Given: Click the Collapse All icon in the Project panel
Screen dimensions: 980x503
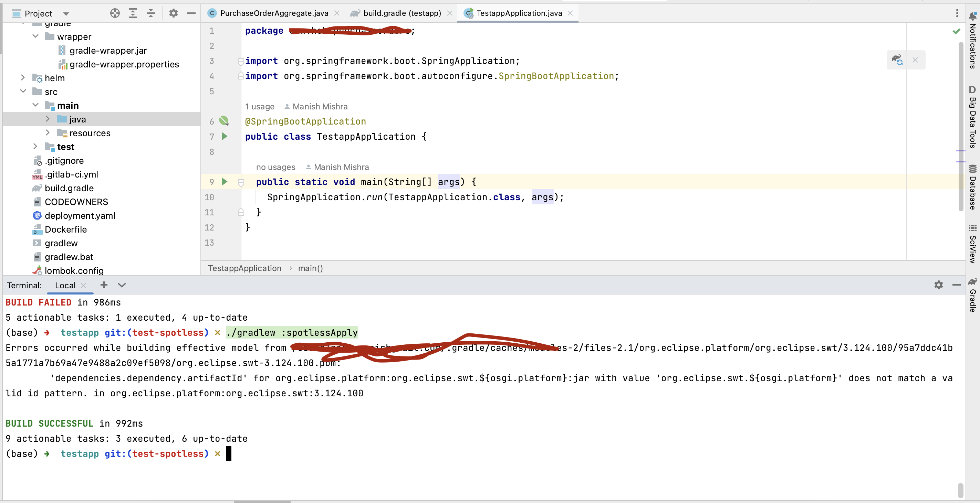Looking at the screenshot, I should pyautogui.click(x=151, y=13).
